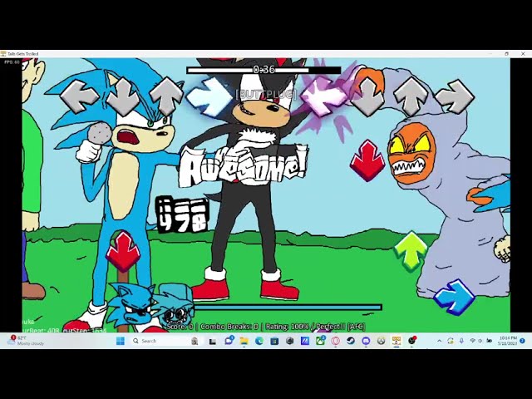Click the player's down arrow receptor
Viewport: 532px width, 399px height.
click(369, 96)
